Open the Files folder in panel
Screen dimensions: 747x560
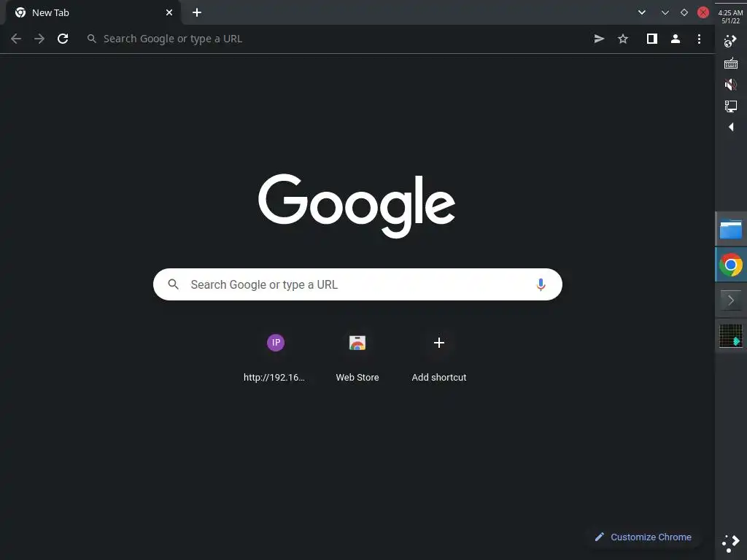click(x=731, y=229)
